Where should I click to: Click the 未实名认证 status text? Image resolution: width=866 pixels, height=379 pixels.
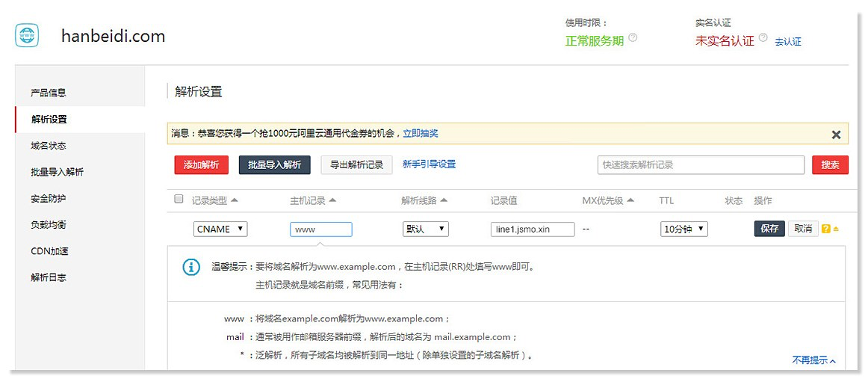[x=725, y=41]
